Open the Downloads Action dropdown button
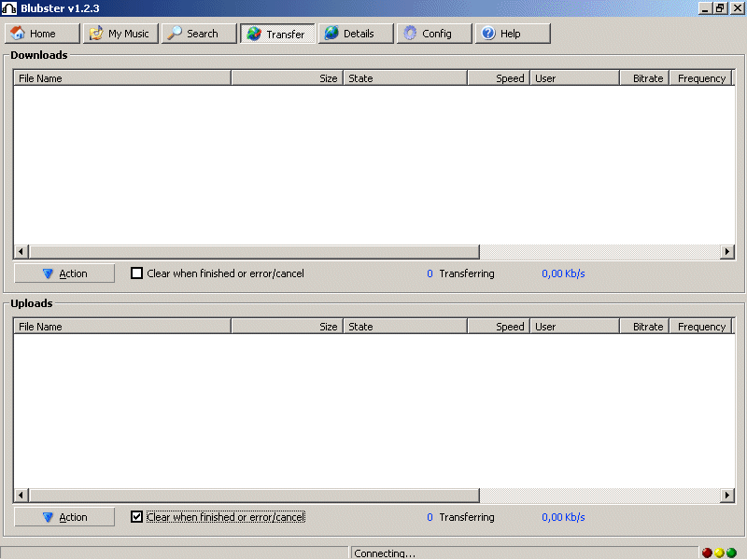Image resolution: width=747 pixels, height=560 pixels. click(x=64, y=273)
